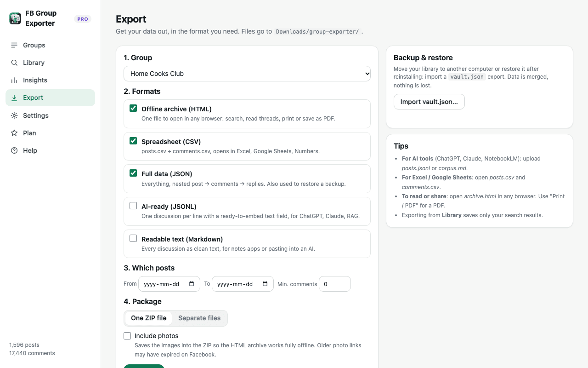Open the To date calendar picker icon
The image size is (588, 368).
click(265, 284)
